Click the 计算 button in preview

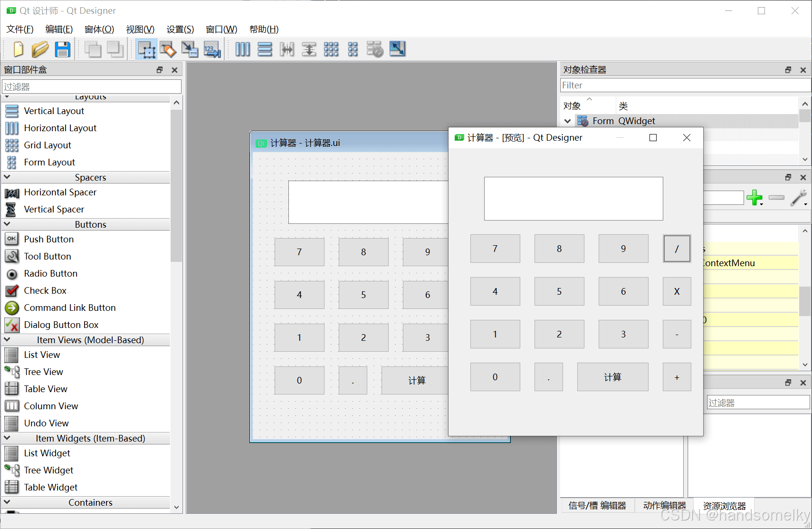tap(612, 377)
